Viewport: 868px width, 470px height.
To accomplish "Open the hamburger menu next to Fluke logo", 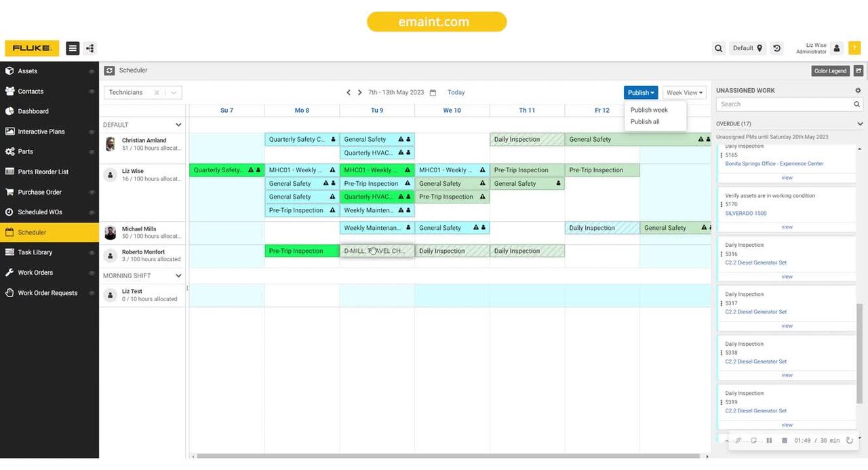I will [x=73, y=48].
